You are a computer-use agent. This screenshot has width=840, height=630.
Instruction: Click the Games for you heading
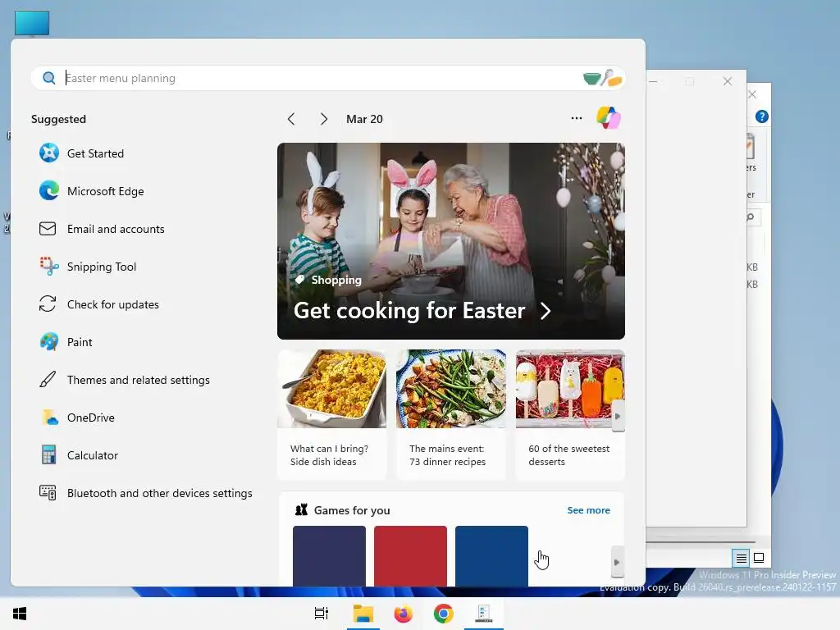pyautogui.click(x=352, y=510)
